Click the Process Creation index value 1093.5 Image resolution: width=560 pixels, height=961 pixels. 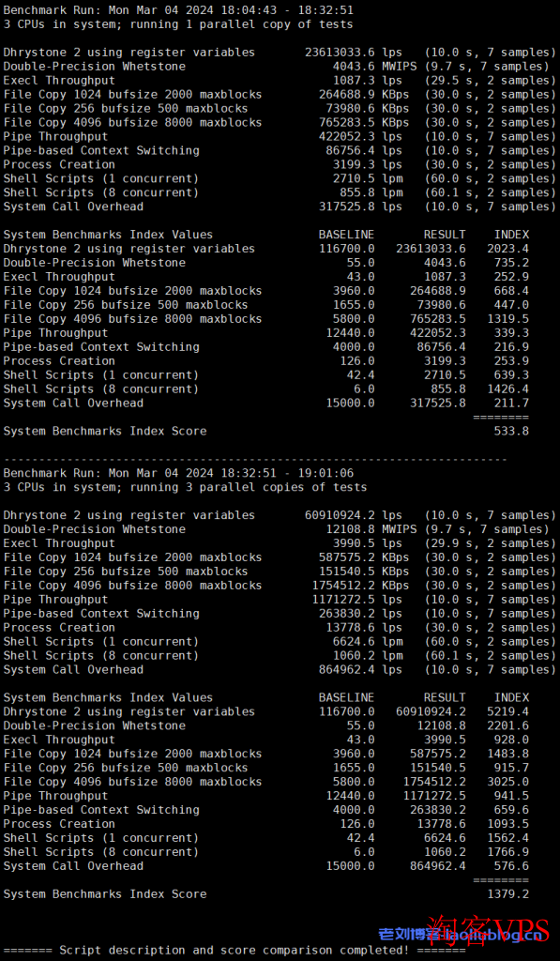pyautogui.click(x=507, y=824)
